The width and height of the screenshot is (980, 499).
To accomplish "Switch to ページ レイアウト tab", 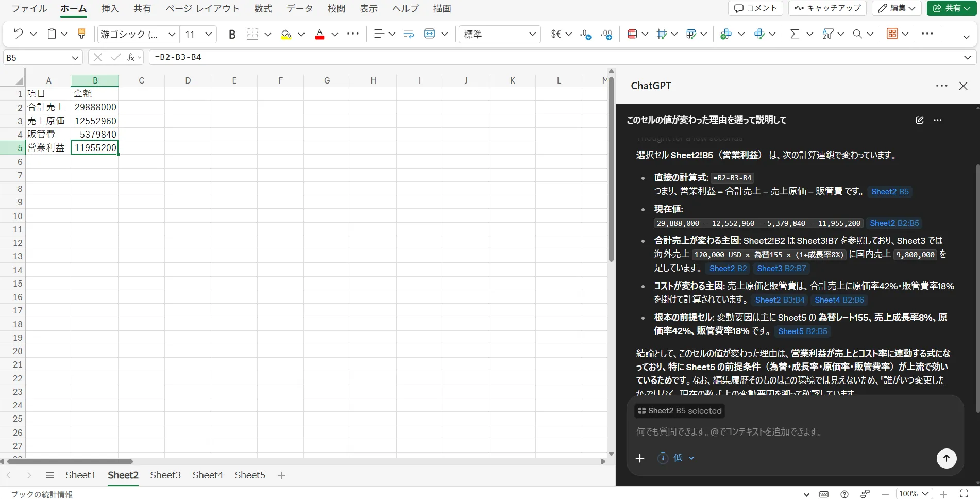I will 202,9.
